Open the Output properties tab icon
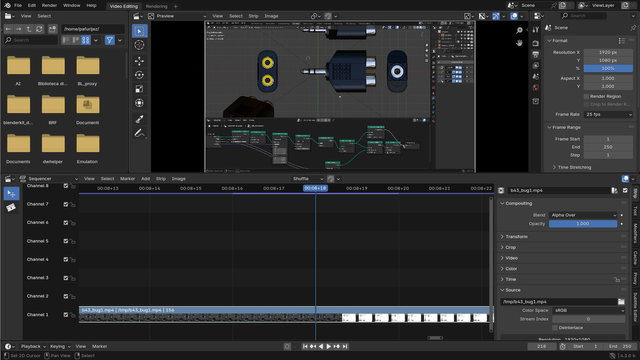Screen dimensions: 640x360 point(536,54)
